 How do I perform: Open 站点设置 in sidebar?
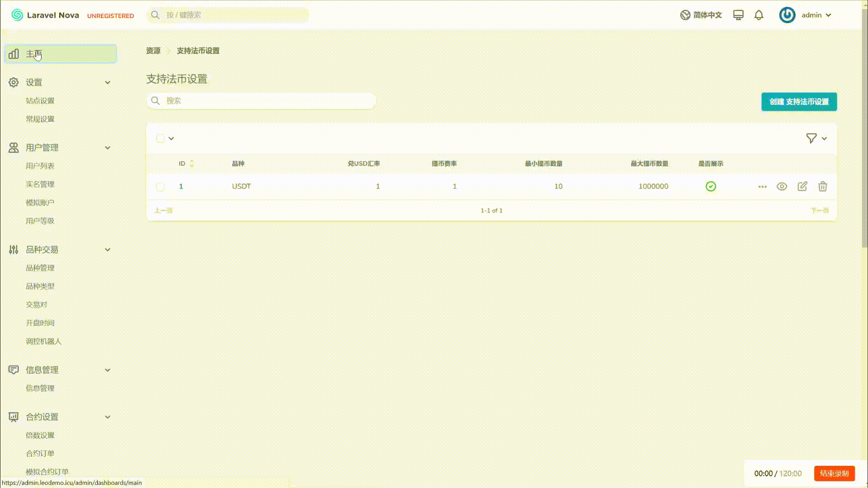[x=40, y=101]
